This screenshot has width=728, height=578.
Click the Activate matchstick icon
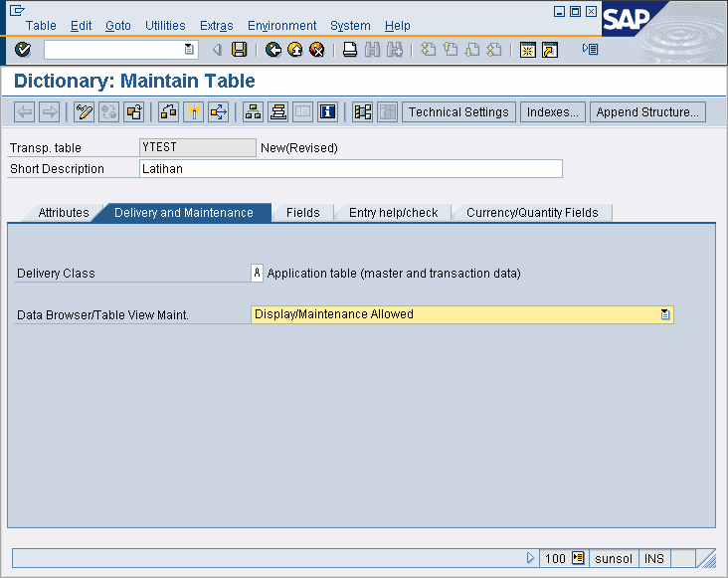[x=194, y=111]
